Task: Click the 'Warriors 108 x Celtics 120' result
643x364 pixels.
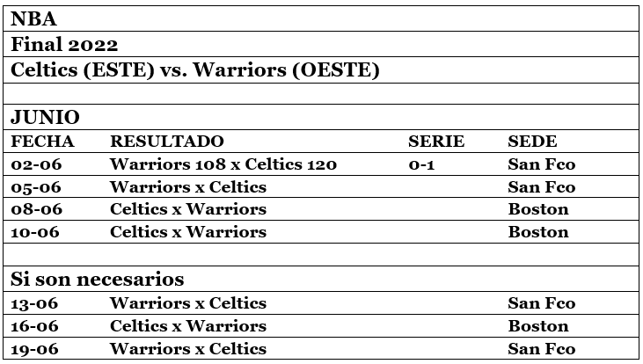Action: [223, 164]
